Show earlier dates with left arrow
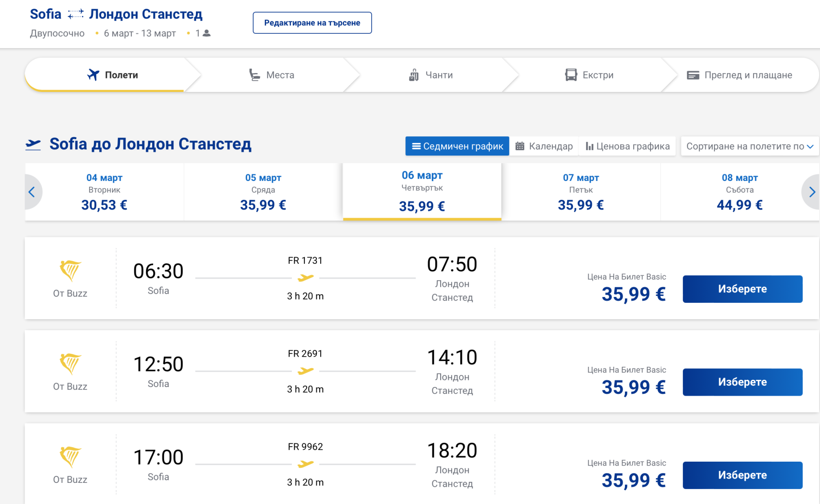 click(32, 192)
